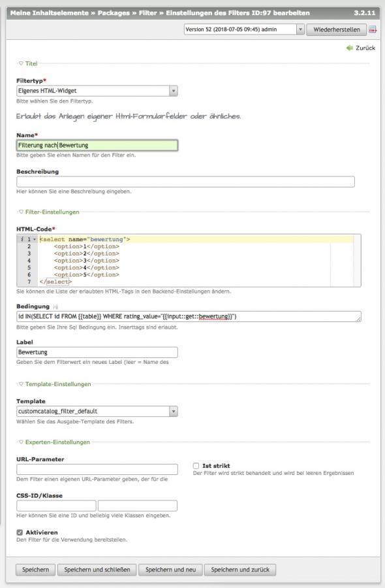Image resolution: width=385 pixels, height=588 pixels.
Task: Click the CSS-ID input field
Action: (x=56, y=506)
